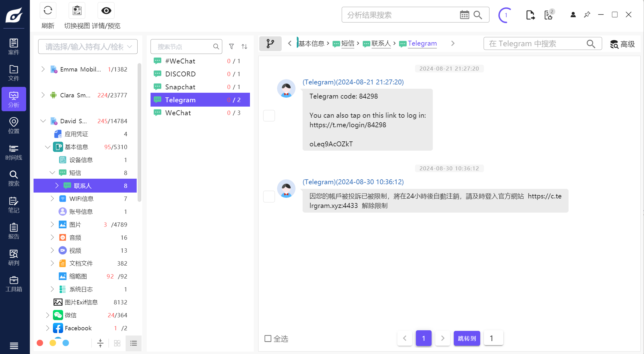Click the sort arrows icon in node panel

[x=244, y=47]
